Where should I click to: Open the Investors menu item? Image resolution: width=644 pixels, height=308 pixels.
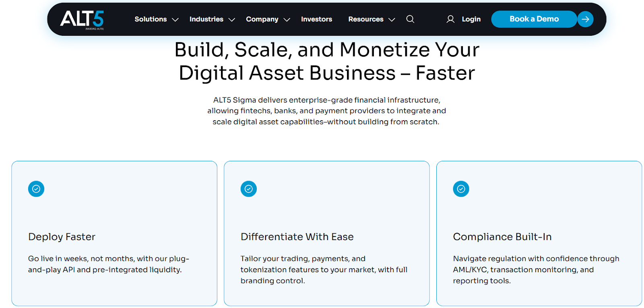316,19
